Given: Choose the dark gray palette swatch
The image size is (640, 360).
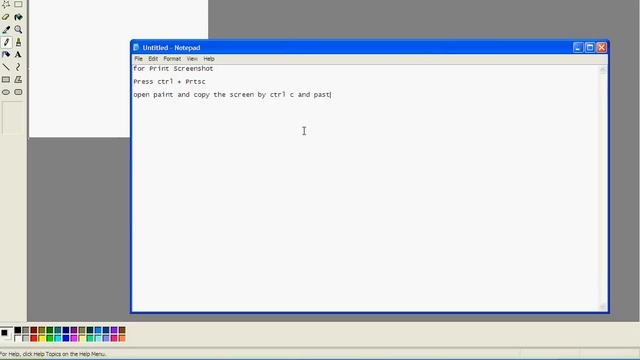Looking at the screenshot, I should pos(26,330).
